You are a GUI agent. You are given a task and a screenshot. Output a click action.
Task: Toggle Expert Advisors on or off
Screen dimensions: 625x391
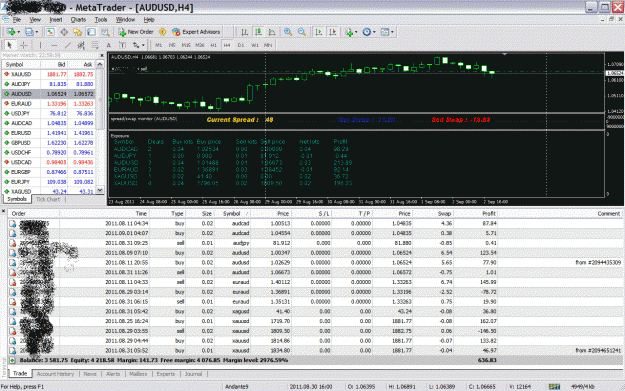(x=196, y=32)
